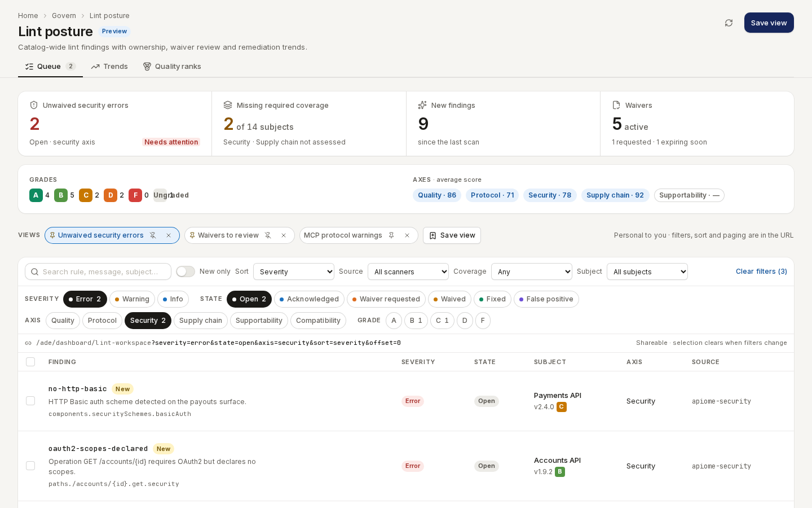
Task: Unpin the Waivers to review view
Action: click(268, 235)
